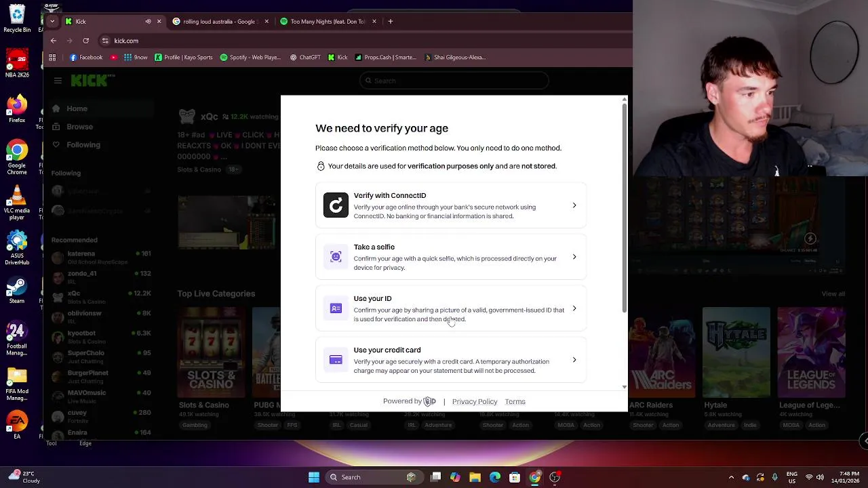Screen dimensions: 868x488
Task: Open the Facebook bookmark
Action: [x=86, y=58]
